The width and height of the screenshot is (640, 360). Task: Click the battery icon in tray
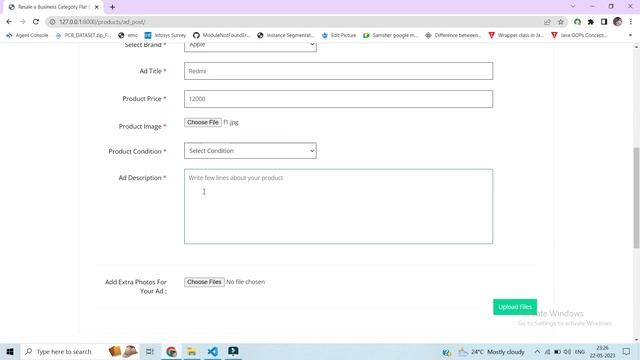(557, 351)
